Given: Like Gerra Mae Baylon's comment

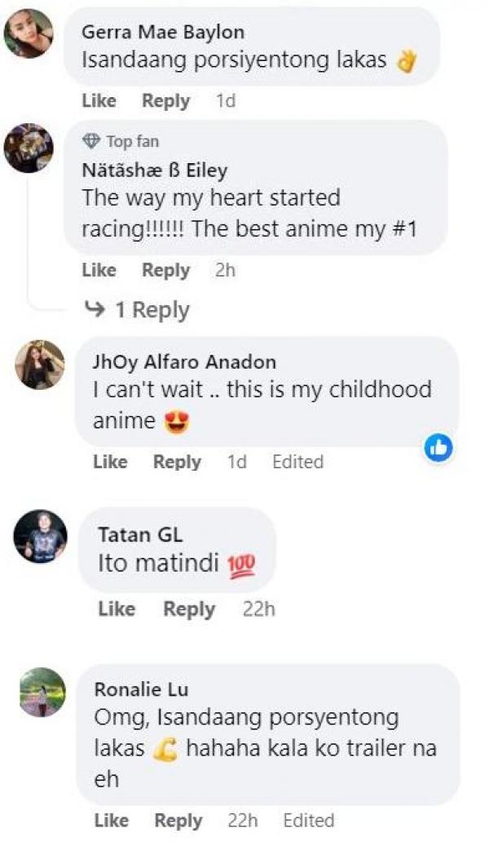Looking at the screenshot, I should pyautogui.click(x=99, y=101).
